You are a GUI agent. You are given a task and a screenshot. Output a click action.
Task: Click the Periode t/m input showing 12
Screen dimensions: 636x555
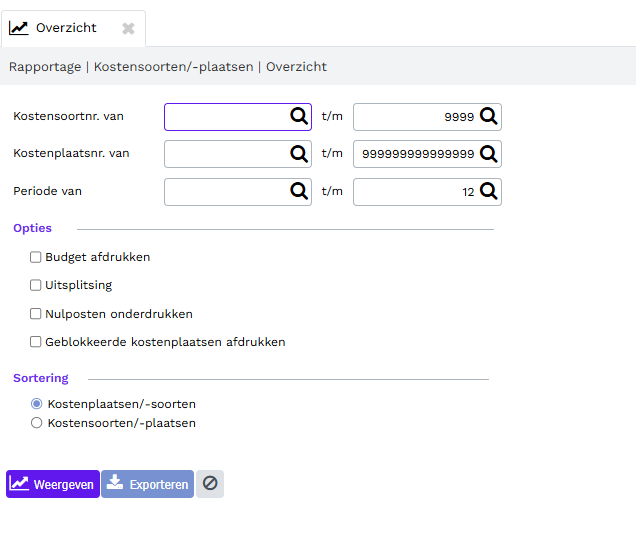pyautogui.click(x=416, y=192)
